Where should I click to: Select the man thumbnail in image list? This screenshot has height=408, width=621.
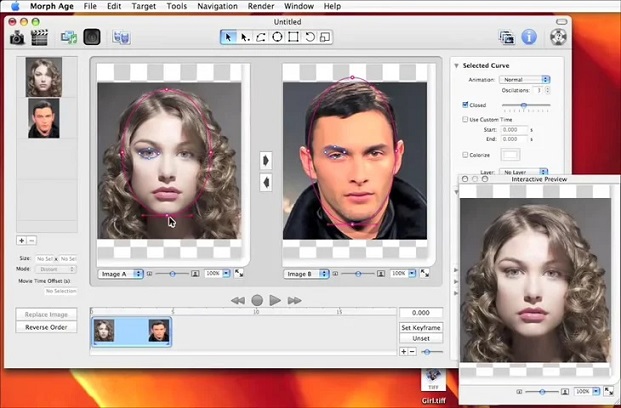click(44, 118)
